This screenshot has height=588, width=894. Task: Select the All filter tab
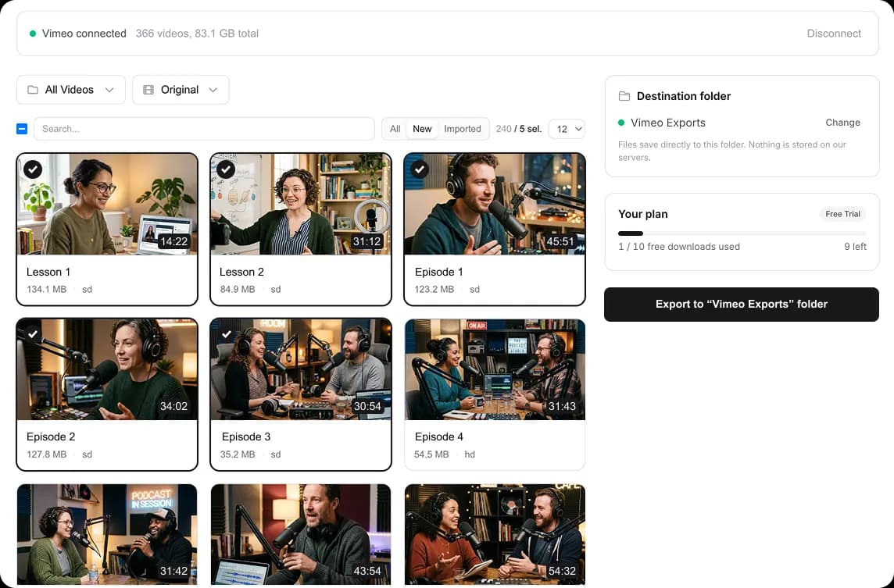395,129
